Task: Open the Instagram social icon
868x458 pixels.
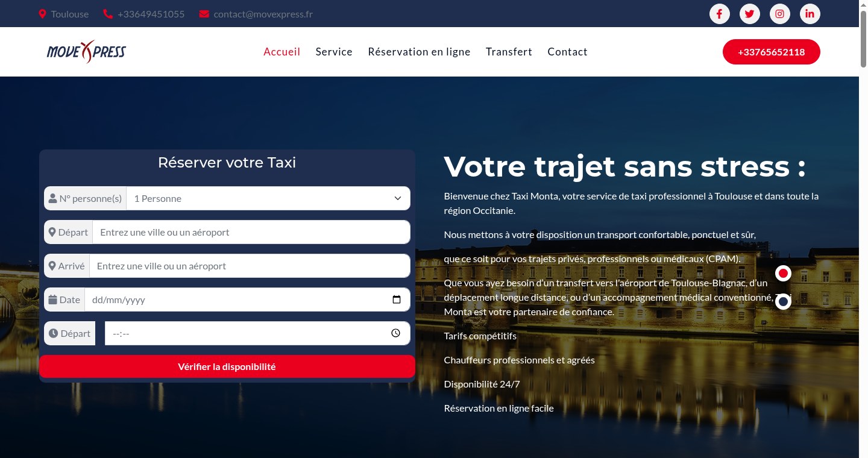Action: [779, 14]
